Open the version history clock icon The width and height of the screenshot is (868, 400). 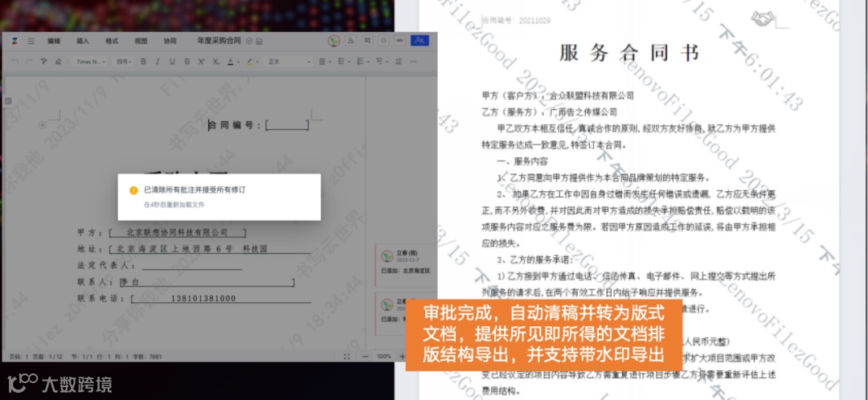(383, 40)
